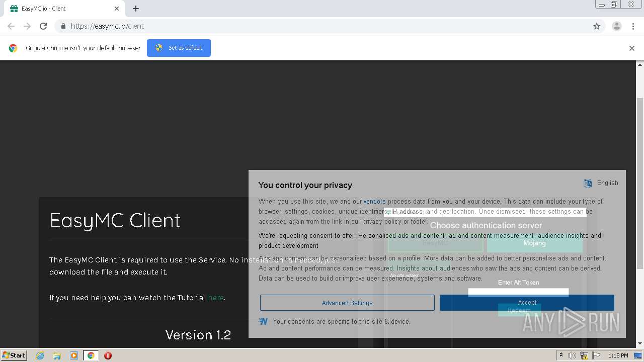Open the English language selector
644x362 pixels.
tap(607, 183)
